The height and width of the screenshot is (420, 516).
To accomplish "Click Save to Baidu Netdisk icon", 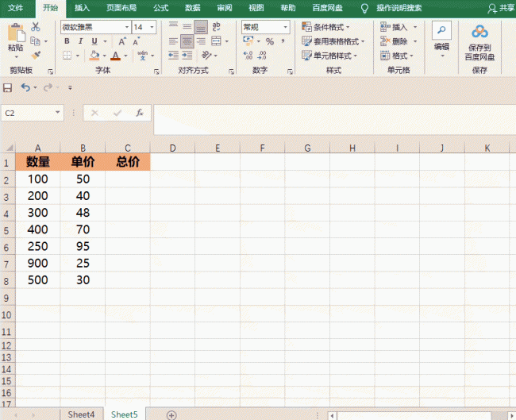I will click(x=479, y=32).
